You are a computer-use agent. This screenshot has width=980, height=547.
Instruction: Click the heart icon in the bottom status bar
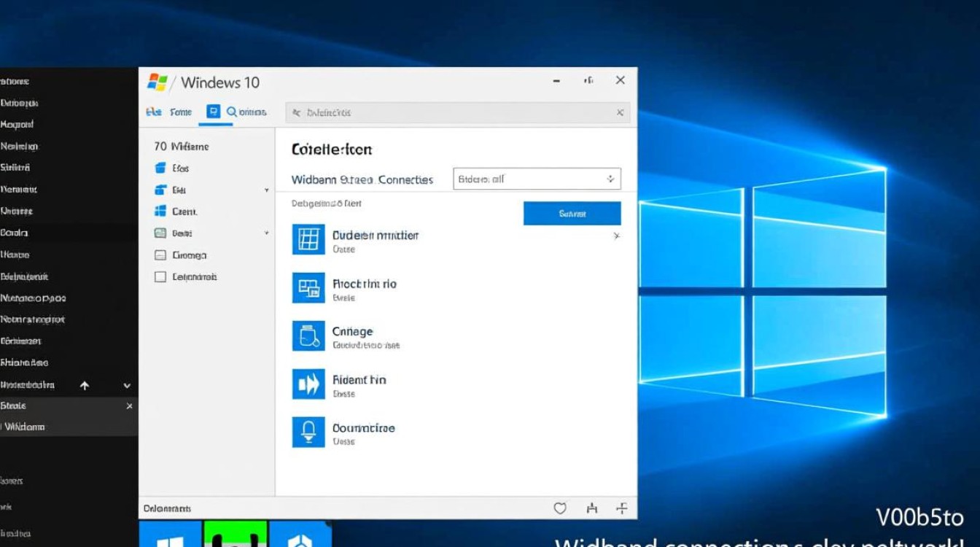click(x=560, y=508)
